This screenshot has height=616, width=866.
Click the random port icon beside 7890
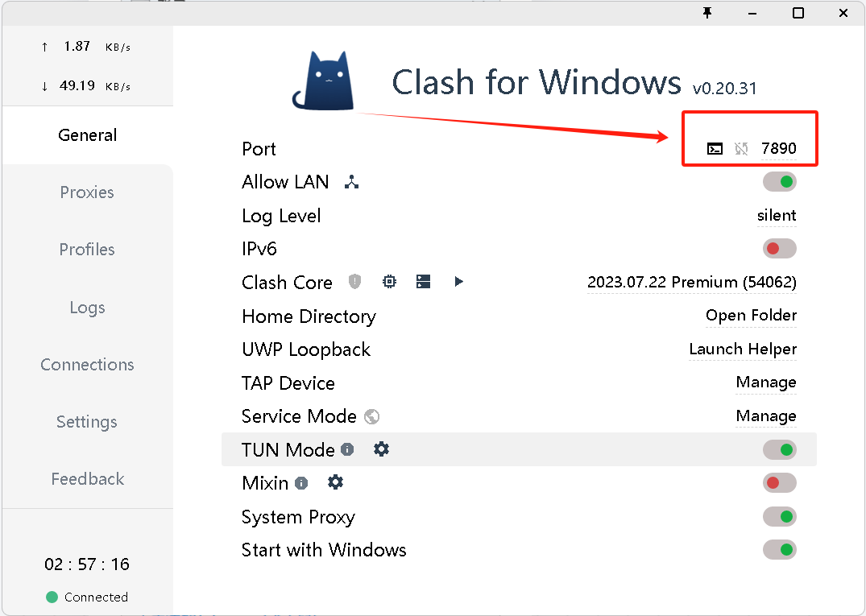741,148
